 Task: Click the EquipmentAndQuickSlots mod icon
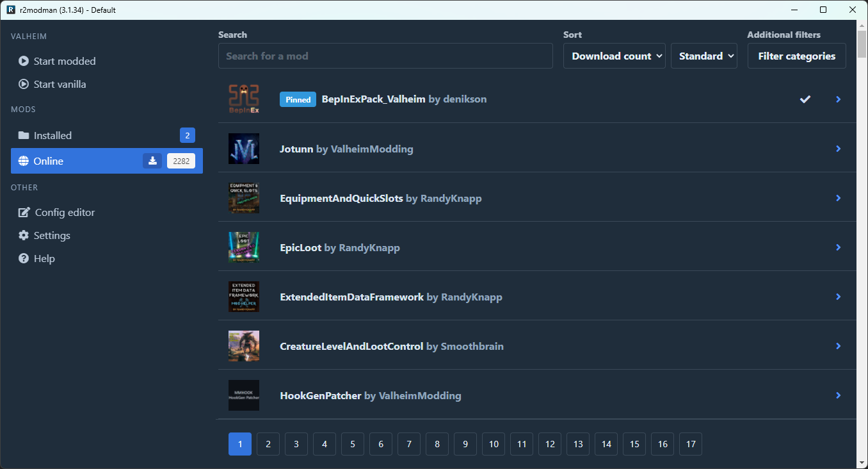[x=244, y=198]
